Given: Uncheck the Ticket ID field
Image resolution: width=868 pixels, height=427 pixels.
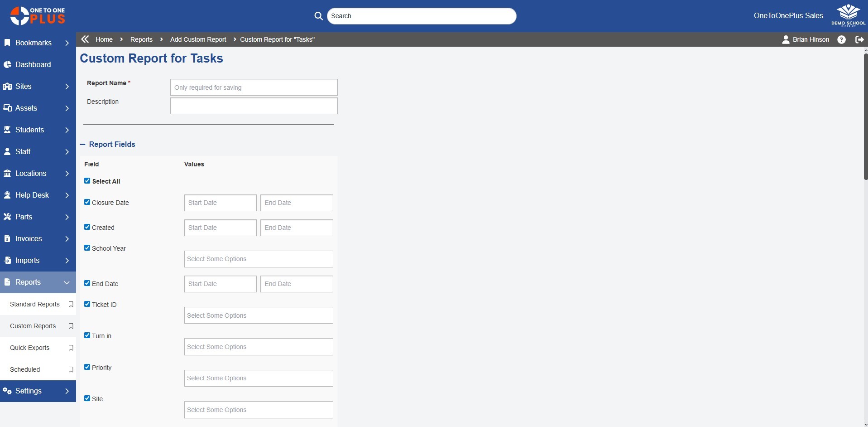Looking at the screenshot, I should [x=87, y=304].
